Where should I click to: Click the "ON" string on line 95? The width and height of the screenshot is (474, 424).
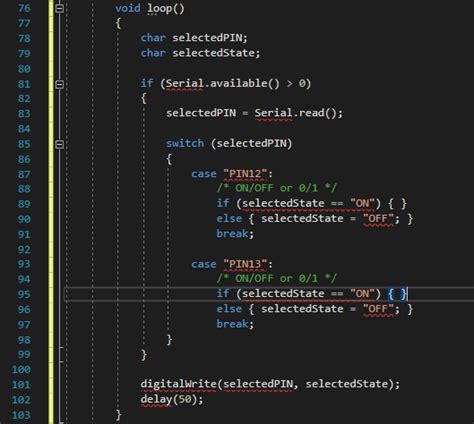[363, 294]
